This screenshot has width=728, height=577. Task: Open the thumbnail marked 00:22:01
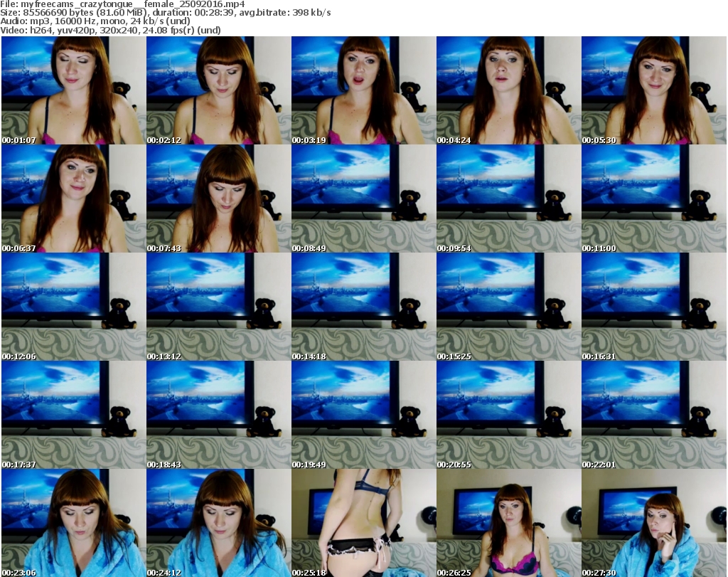(x=653, y=415)
